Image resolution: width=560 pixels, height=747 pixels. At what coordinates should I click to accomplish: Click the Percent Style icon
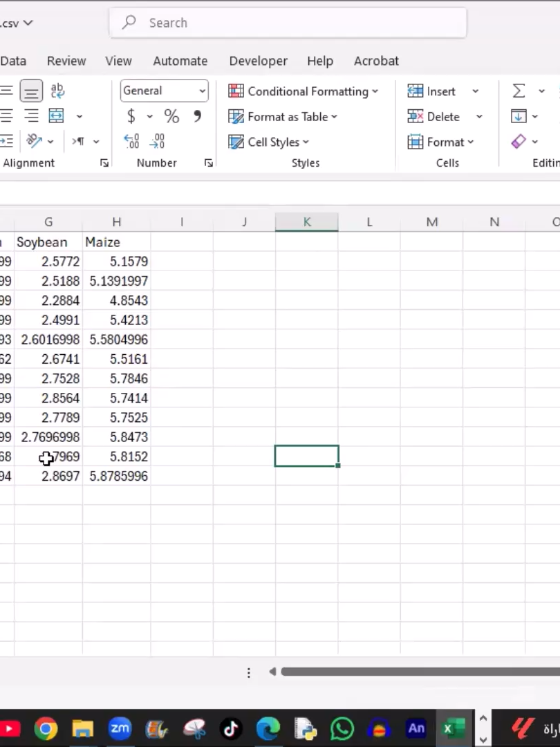[171, 116]
